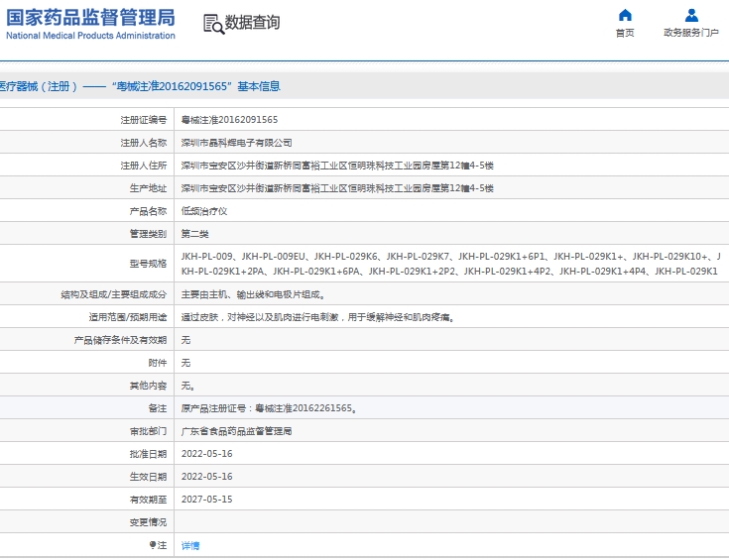This screenshot has width=729, height=560.
Task: Click the 政务服务门户 text label
Action: coord(691,33)
